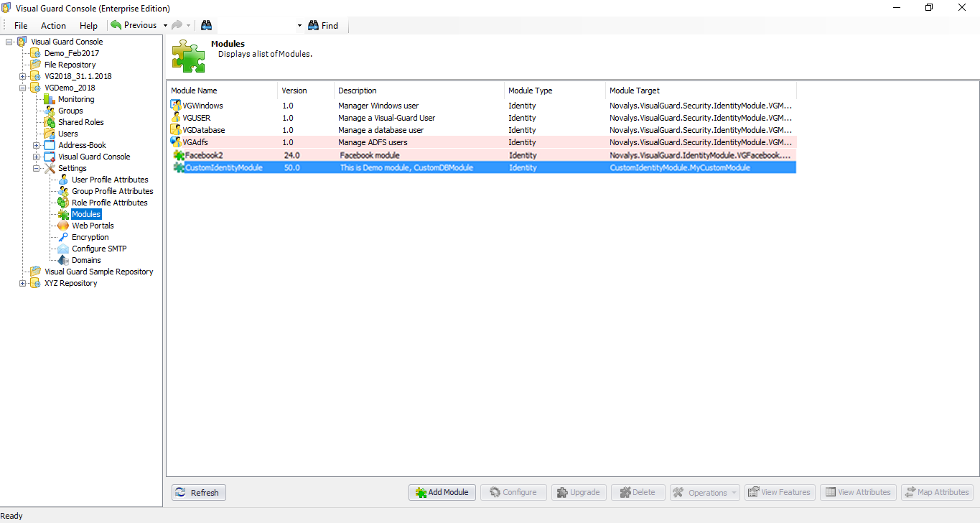The image size is (980, 523).
Task: Select the User Profile Attributes icon
Action: 65,179
